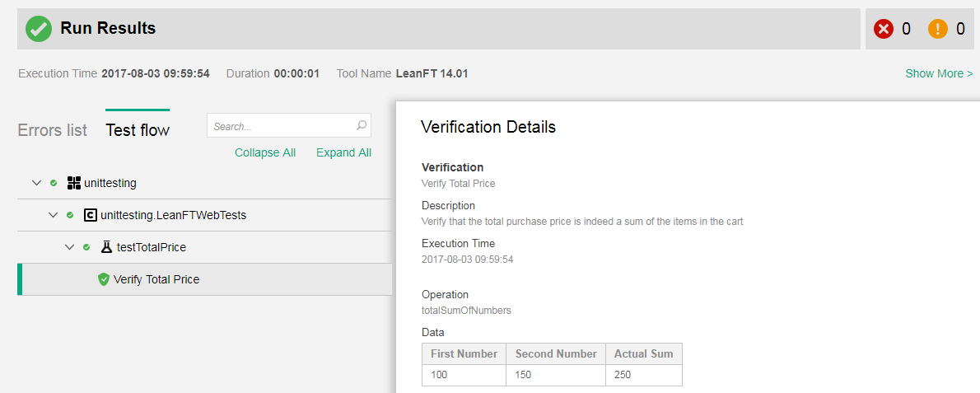The height and width of the screenshot is (393, 980).
Task: Open the Test flow tab
Action: [x=138, y=130]
